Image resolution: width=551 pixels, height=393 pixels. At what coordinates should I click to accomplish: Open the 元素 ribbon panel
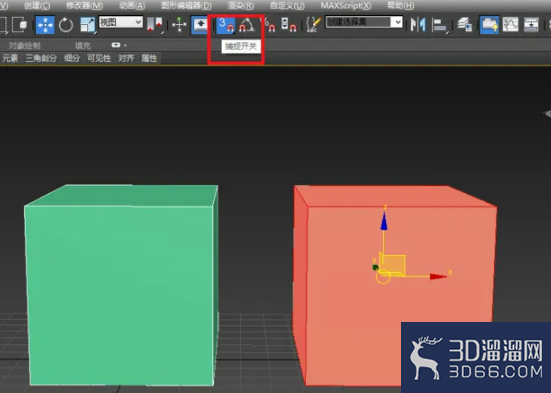[10, 58]
